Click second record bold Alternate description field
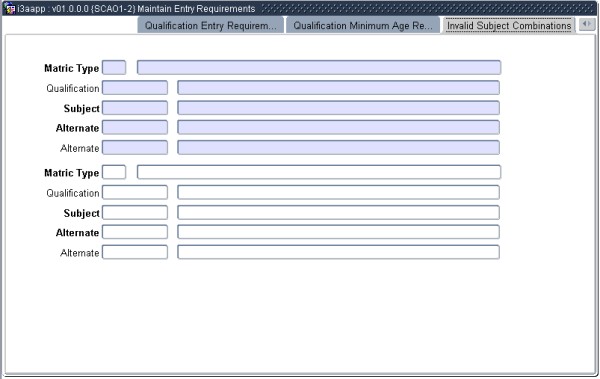 tap(338, 232)
